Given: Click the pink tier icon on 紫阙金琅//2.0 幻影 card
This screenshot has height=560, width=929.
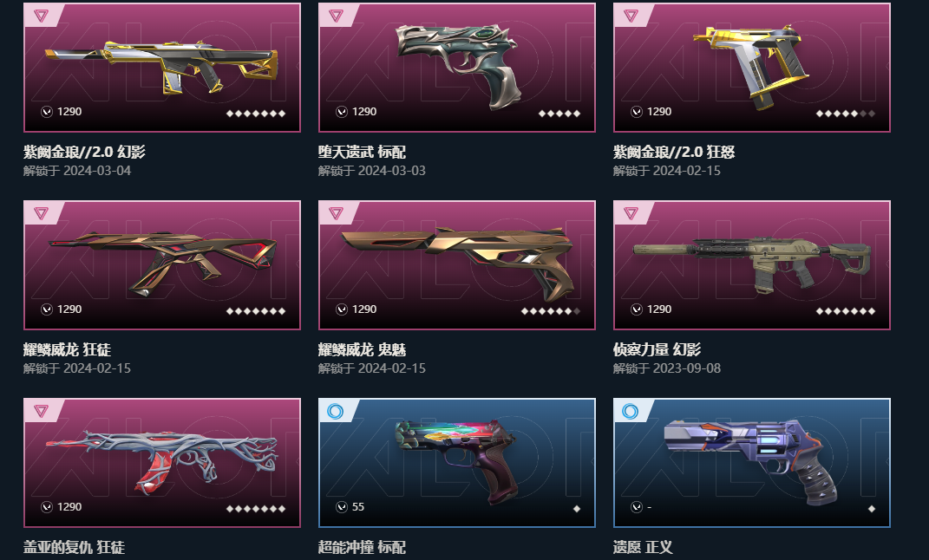Looking at the screenshot, I should [41, 16].
